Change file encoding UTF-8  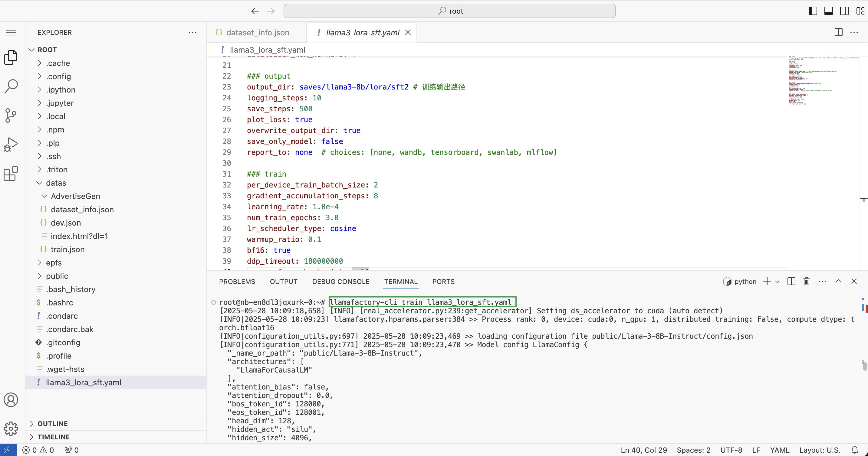[x=731, y=450]
